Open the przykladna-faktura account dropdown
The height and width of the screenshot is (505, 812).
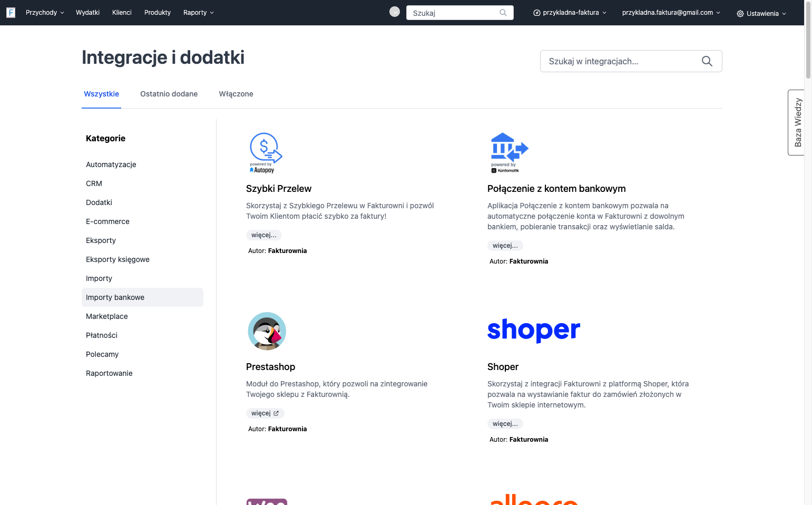pyautogui.click(x=570, y=13)
